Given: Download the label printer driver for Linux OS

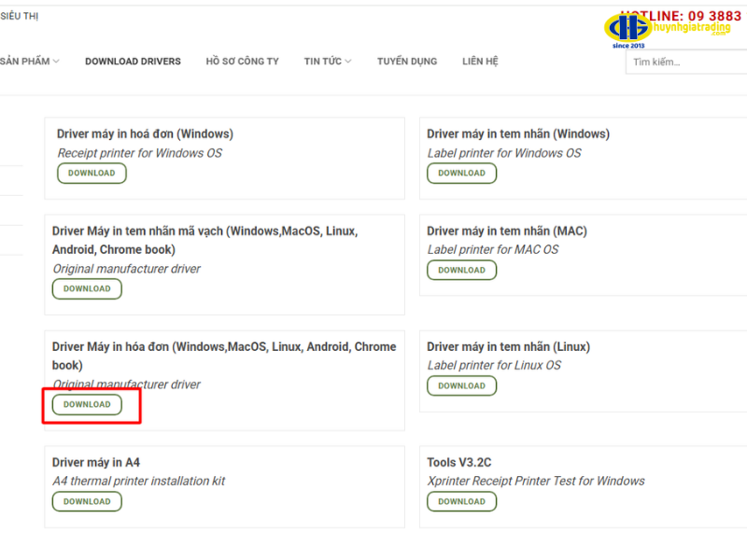Looking at the screenshot, I should [461, 385].
